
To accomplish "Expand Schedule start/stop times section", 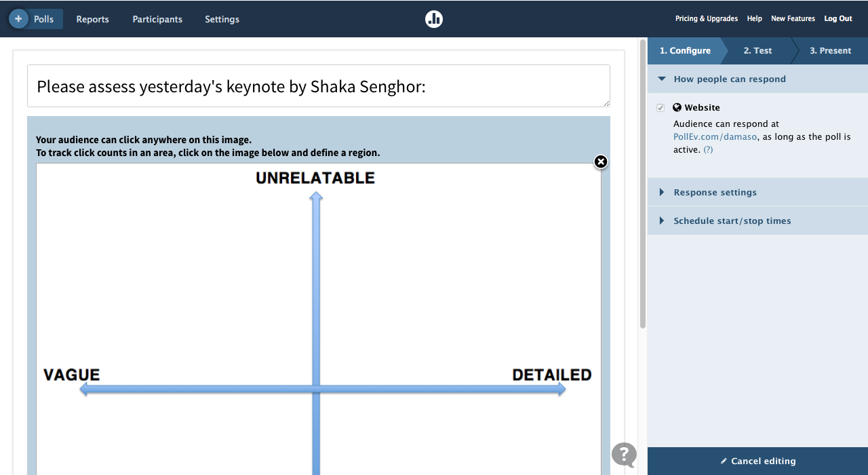I will coord(757,221).
